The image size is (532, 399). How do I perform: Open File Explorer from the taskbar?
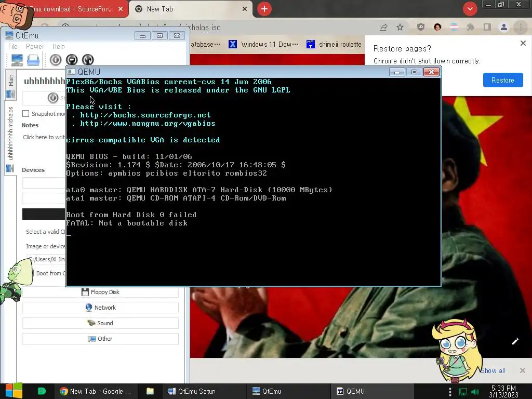point(150,392)
